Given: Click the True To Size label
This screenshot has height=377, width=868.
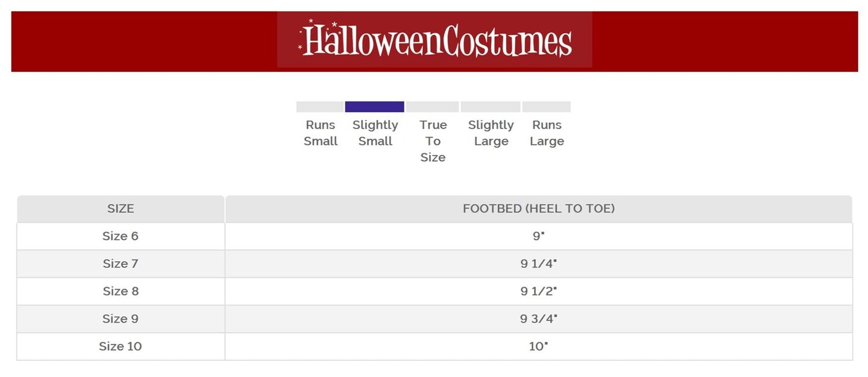Looking at the screenshot, I should [x=433, y=141].
